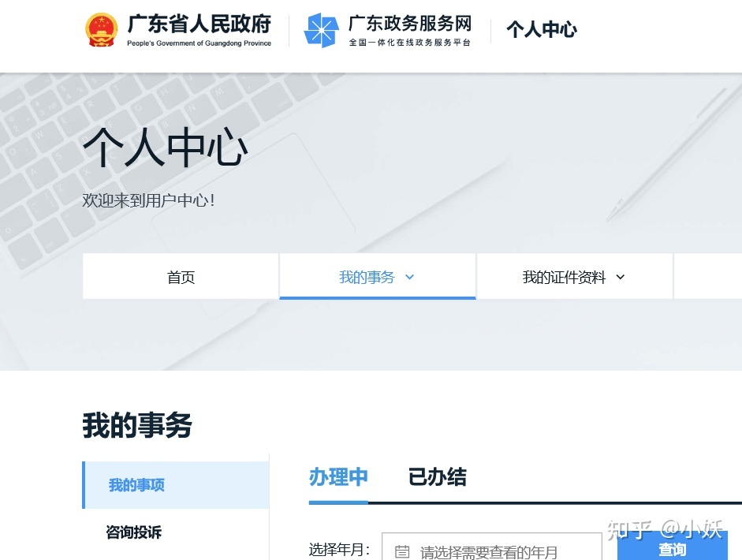Click the 全国一体化在线政务服务平台 subtitle

pos(410,43)
